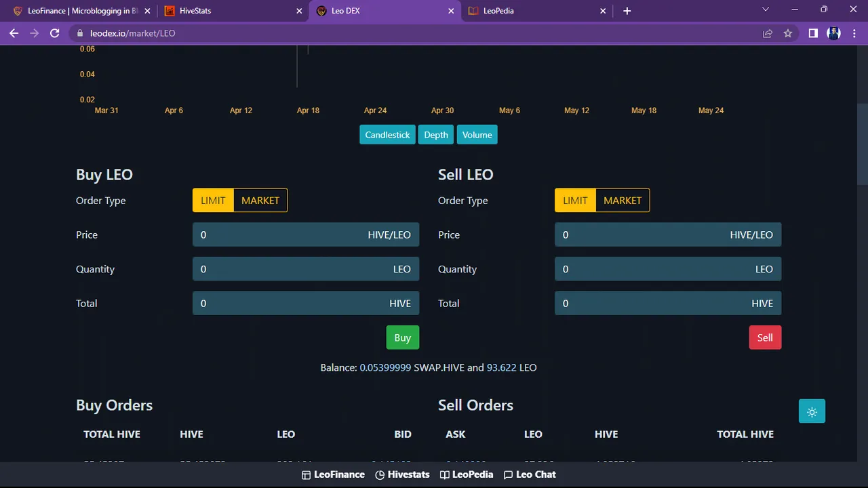The width and height of the screenshot is (868, 488).
Task: Share this page via address bar icon
Action: tap(768, 33)
